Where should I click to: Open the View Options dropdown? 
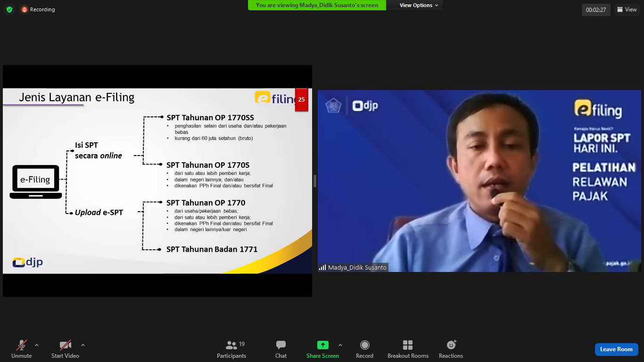tap(419, 5)
